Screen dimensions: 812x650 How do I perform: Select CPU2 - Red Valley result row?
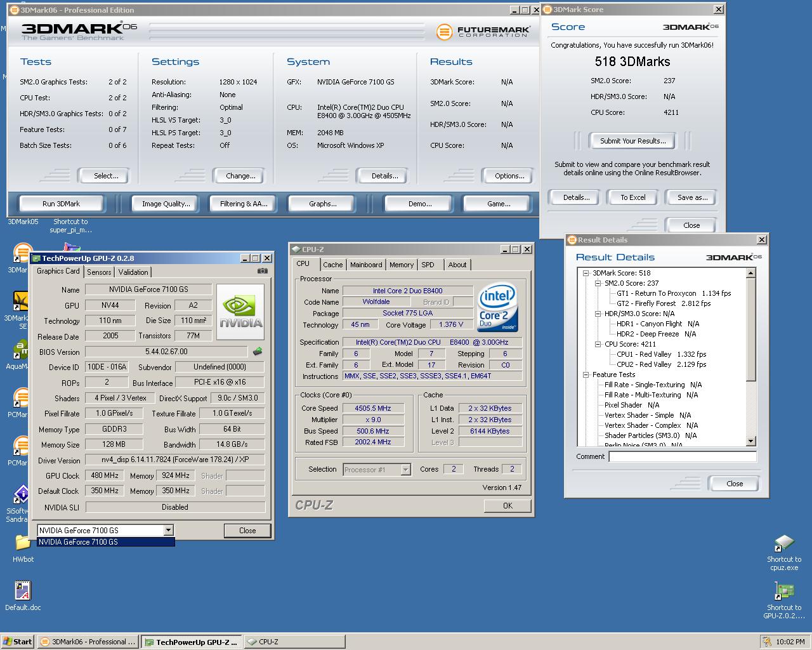click(662, 364)
